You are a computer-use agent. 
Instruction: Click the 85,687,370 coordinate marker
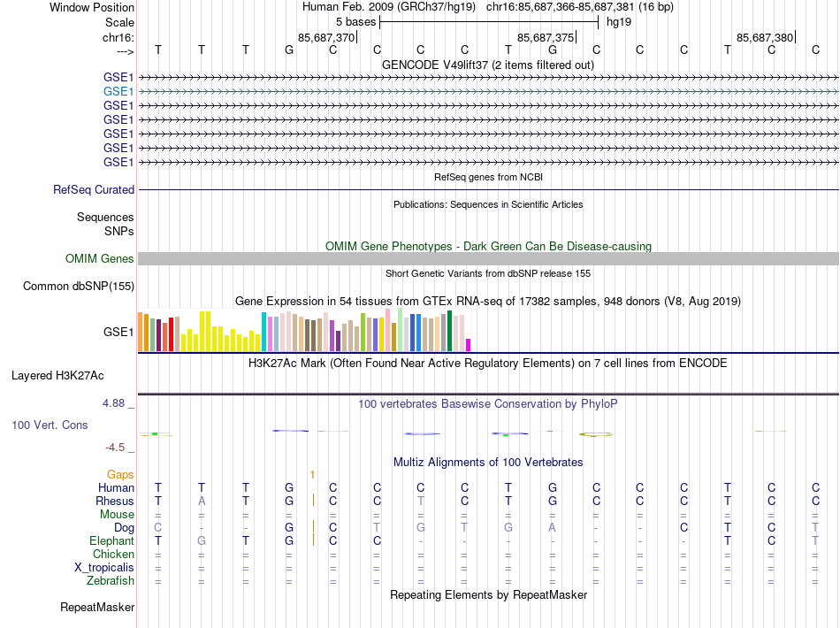[326, 37]
